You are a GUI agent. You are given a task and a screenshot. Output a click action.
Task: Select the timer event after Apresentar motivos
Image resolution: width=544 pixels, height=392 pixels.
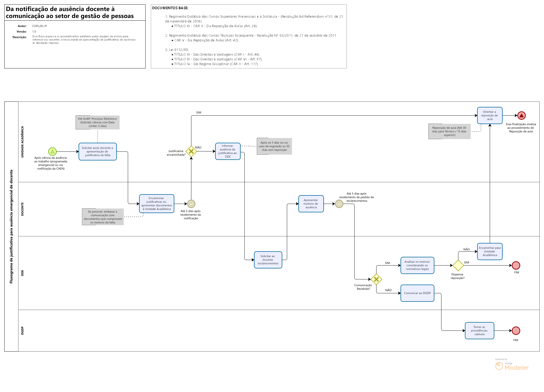point(339,204)
